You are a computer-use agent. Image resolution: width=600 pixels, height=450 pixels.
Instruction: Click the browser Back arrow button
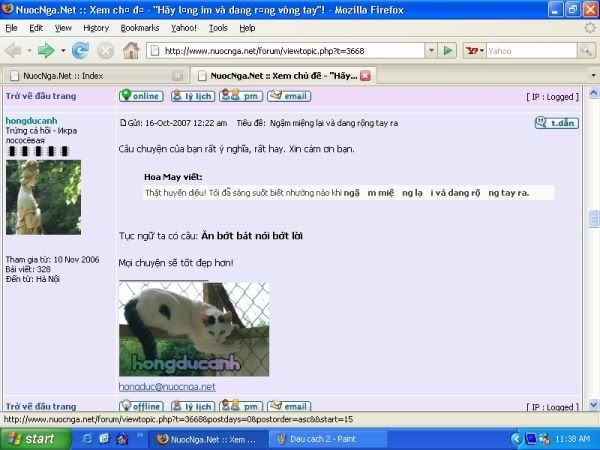[x=14, y=50]
